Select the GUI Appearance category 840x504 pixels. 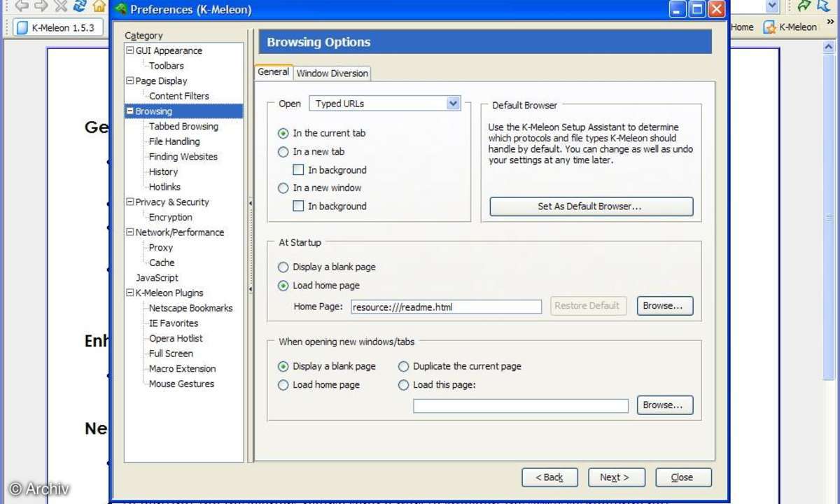(169, 50)
